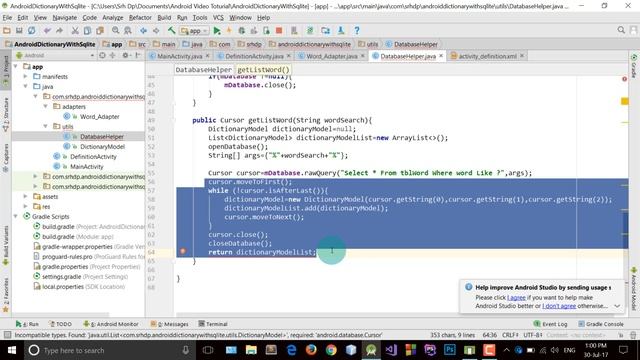This screenshot has height=360, width=640.
Task: Switch to activity_definition.xml tab
Action: click(x=487, y=56)
